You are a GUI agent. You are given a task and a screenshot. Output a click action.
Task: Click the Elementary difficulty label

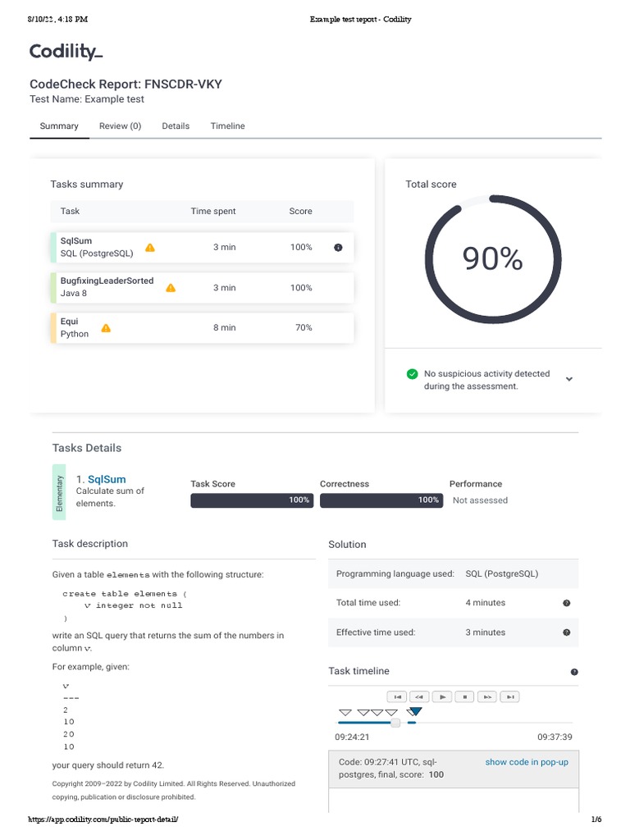pyautogui.click(x=59, y=492)
